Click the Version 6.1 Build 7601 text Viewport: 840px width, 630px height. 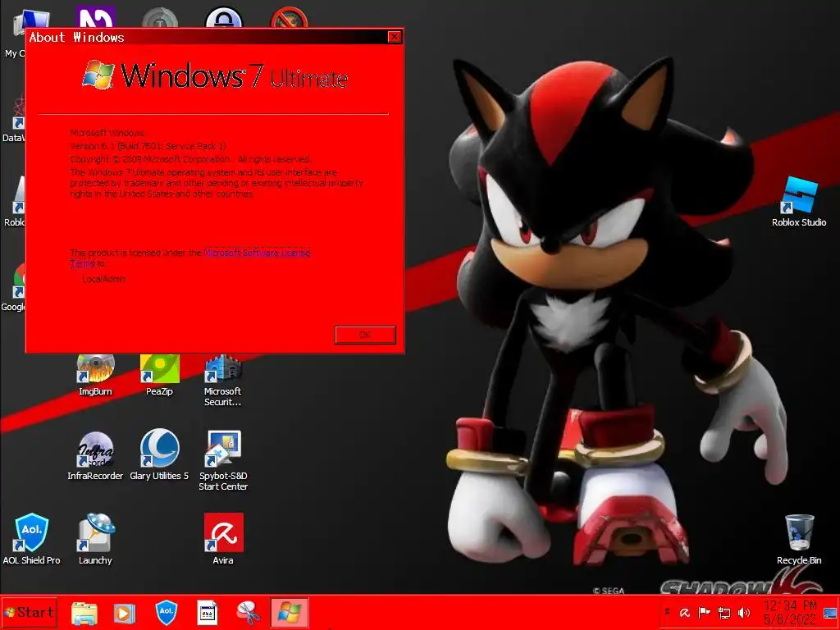[x=148, y=146]
